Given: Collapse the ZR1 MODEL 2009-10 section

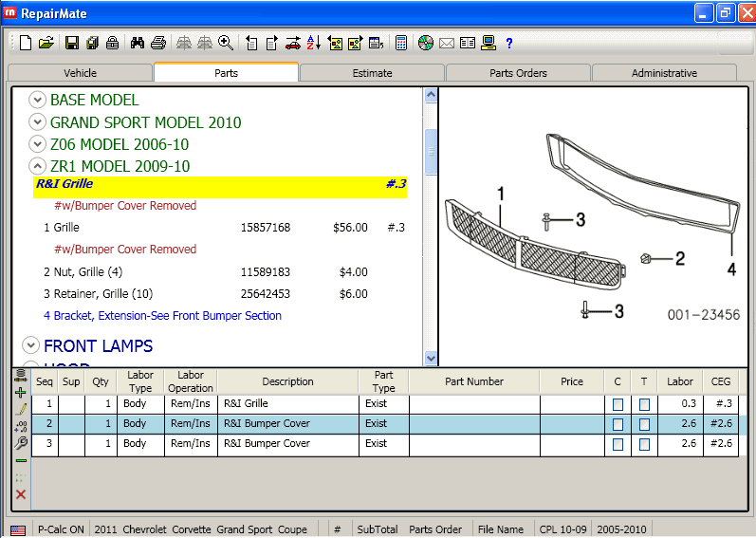Looking at the screenshot, I should [x=37, y=166].
